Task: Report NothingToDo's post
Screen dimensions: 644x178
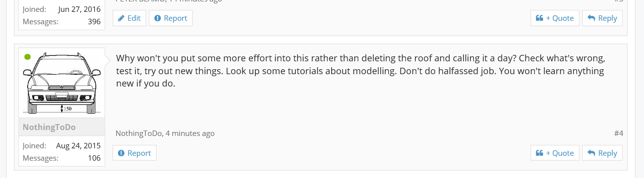Action: click(134, 153)
